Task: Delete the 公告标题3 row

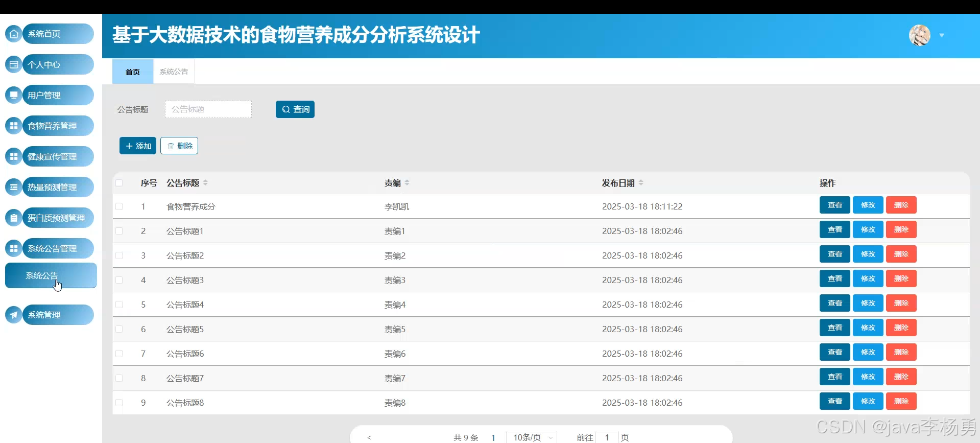Action: pos(901,278)
